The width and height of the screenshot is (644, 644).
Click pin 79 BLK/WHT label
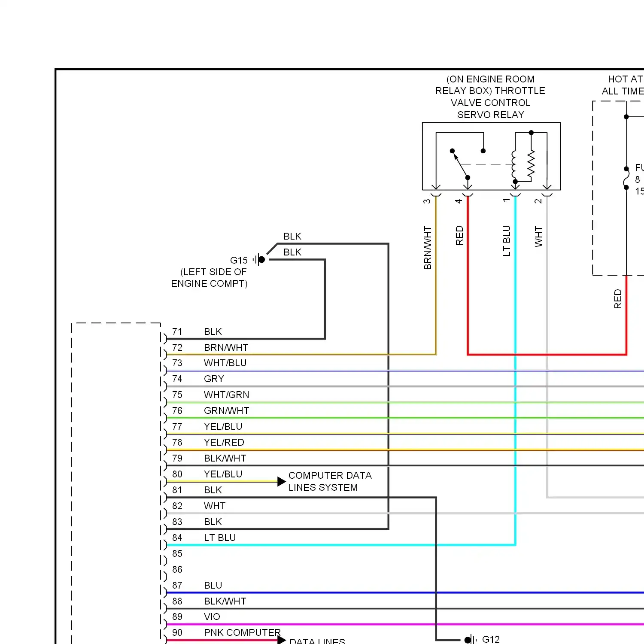pos(225,458)
